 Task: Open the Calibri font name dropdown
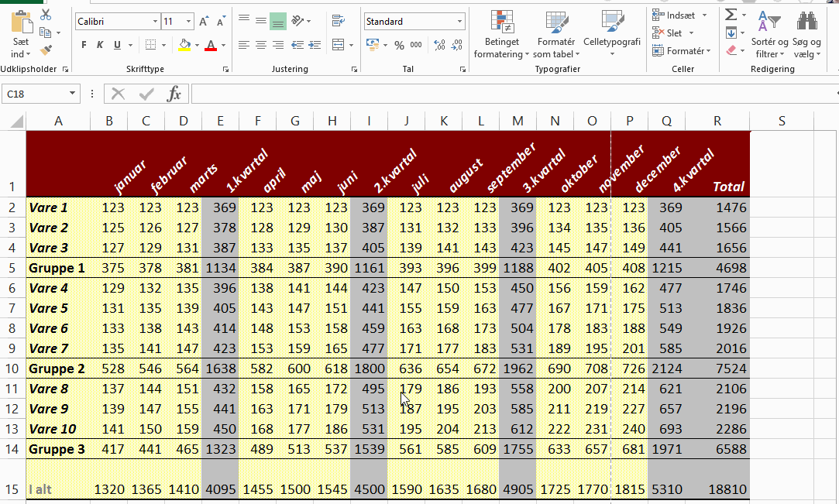click(155, 22)
